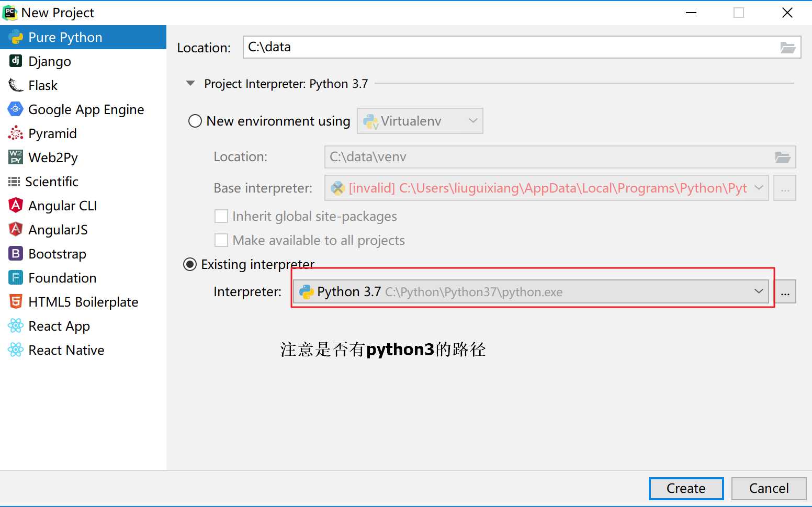Open the Base interpreter dropdown
This screenshot has height=507, width=812.
546,188
